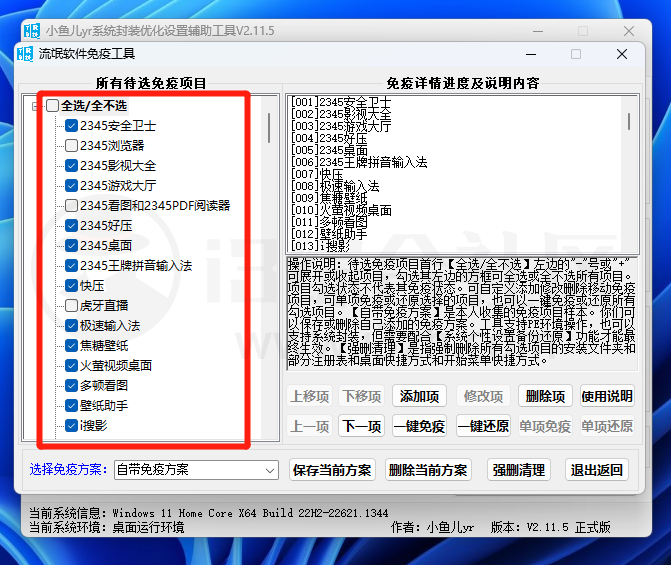Uncheck the 火萤视频桌面 checkbox
Screen dimensions: 671x565
point(71,366)
